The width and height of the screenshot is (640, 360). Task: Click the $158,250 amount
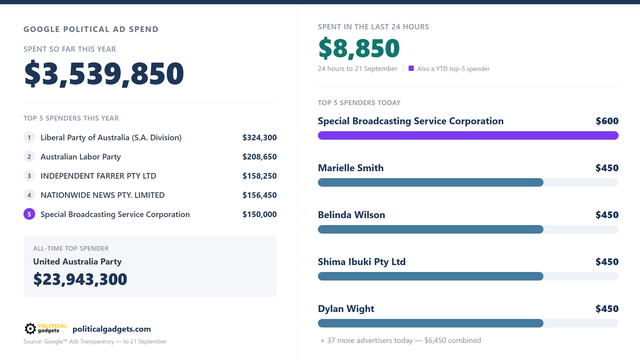pyautogui.click(x=260, y=176)
